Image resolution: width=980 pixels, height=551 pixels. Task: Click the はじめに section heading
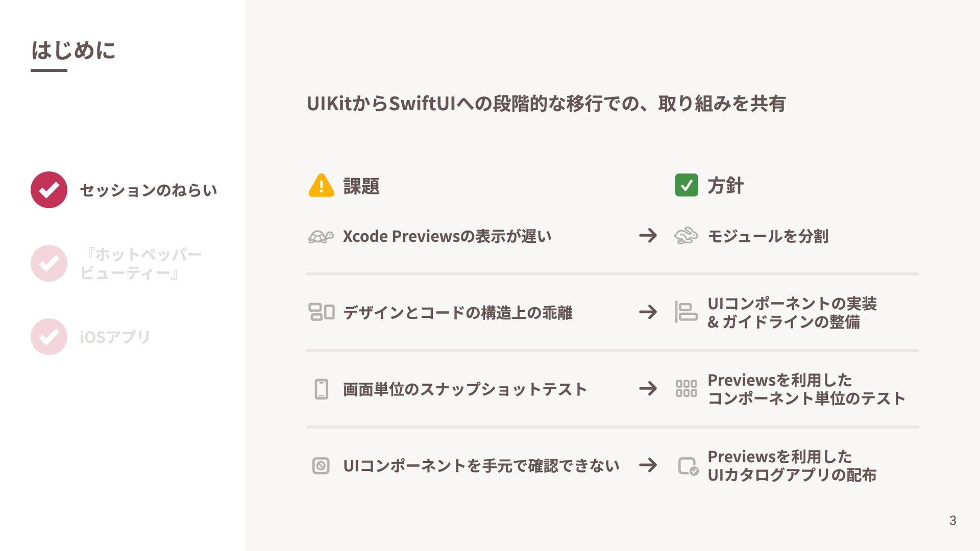coord(73,51)
